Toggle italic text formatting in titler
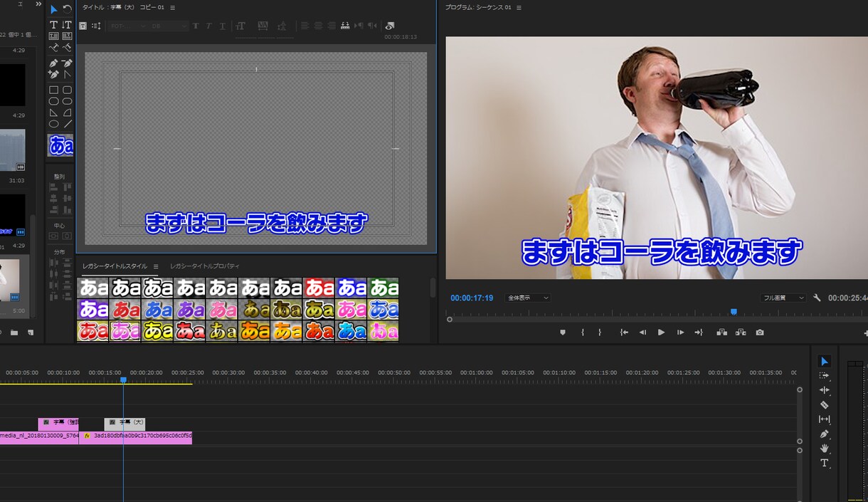Image resolution: width=868 pixels, height=502 pixels. (x=208, y=26)
